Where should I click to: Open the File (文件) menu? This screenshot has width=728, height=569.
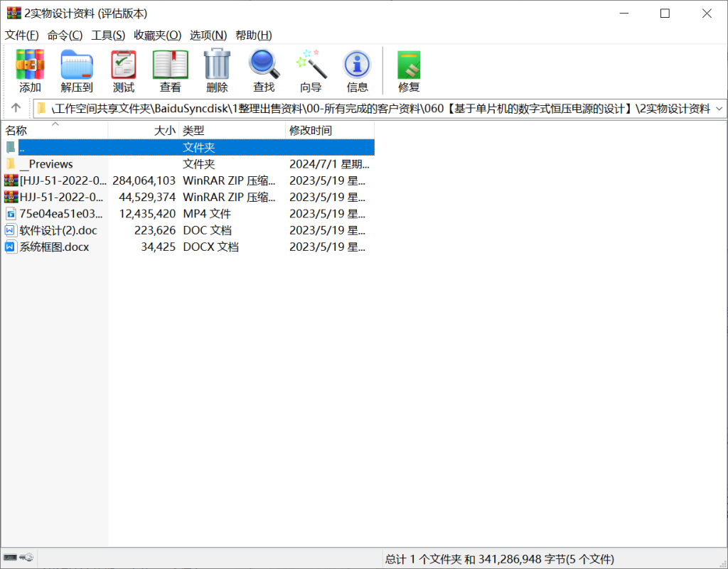point(21,35)
